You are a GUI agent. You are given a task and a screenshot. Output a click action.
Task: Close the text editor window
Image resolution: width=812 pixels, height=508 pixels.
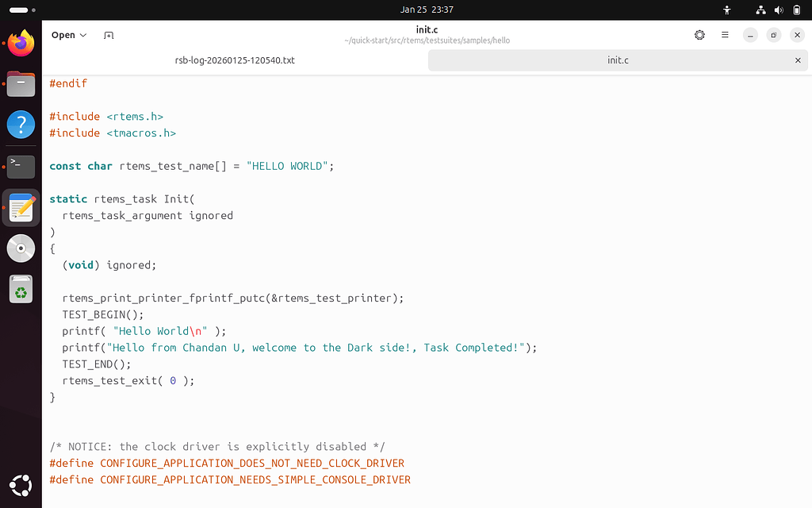click(797, 35)
